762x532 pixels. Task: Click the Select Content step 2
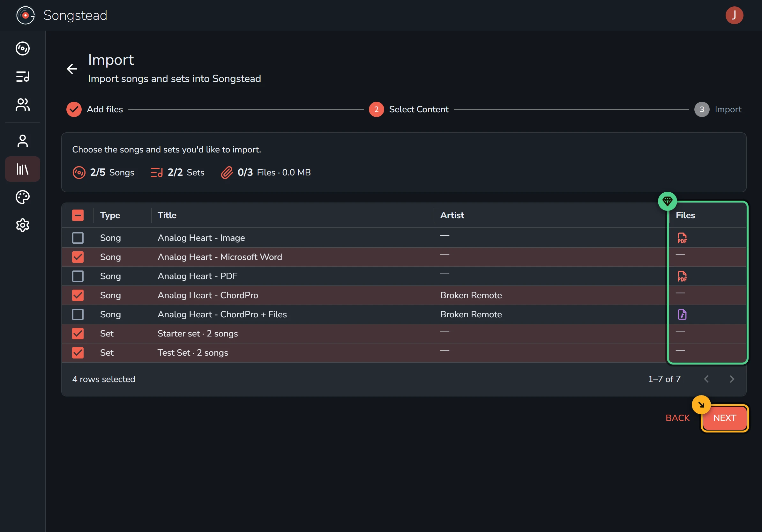point(408,109)
